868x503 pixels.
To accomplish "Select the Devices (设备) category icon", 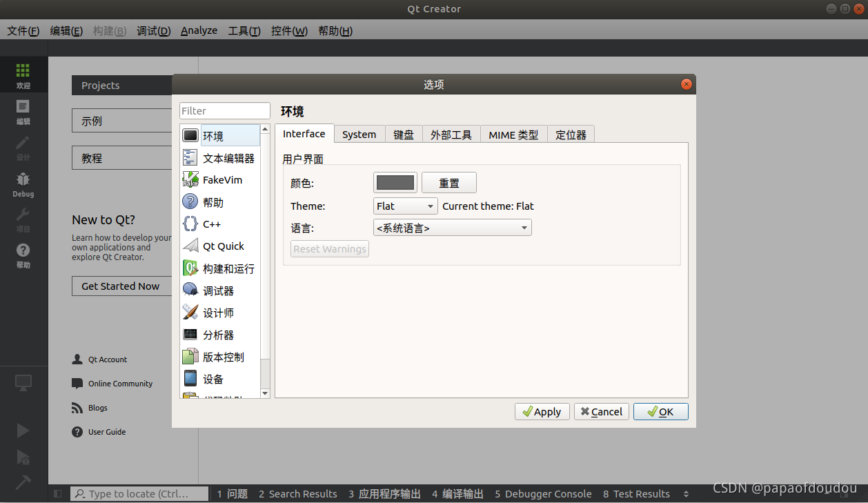I will tap(190, 379).
